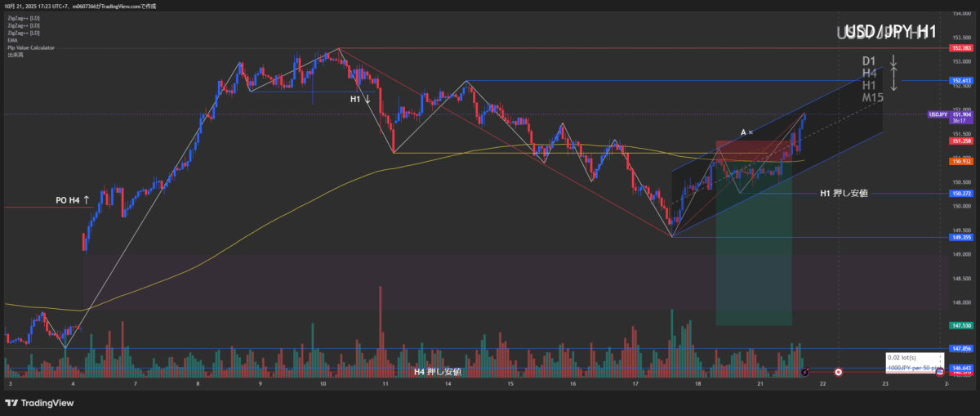
Task: Click the green 147.530 target price label
Action: point(960,325)
